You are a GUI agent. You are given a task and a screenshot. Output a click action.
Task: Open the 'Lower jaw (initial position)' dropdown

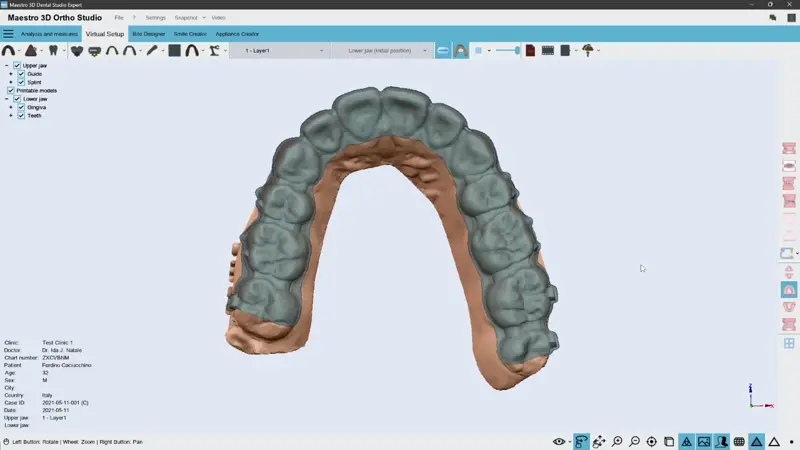pyautogui.click(x=382, y=51)
